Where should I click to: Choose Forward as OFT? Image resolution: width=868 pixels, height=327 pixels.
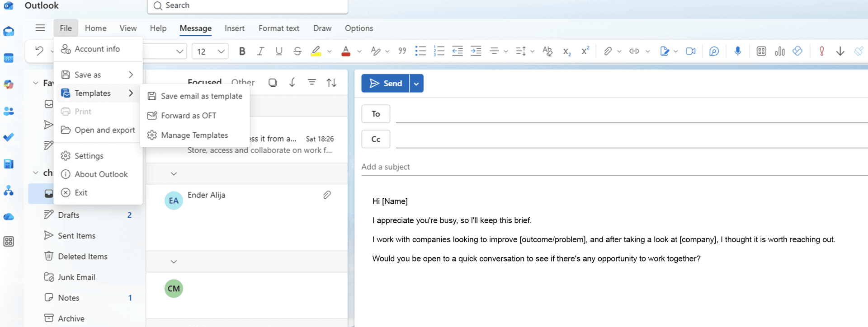pyautogui.click(x=195, y=116)
